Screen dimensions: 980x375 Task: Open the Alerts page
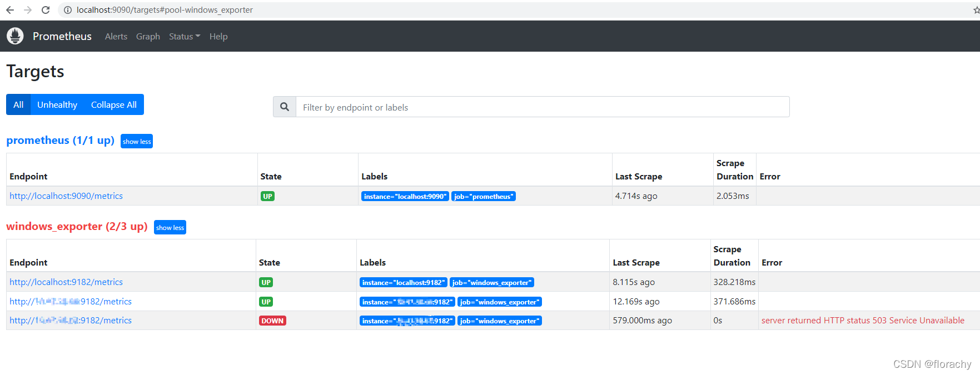(x=116, y=36)
